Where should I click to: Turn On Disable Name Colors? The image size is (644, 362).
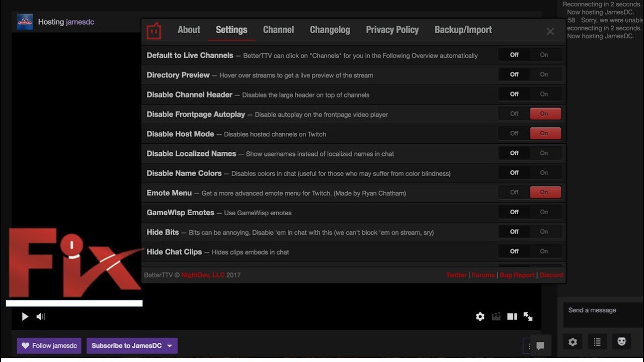pos(545,172)
